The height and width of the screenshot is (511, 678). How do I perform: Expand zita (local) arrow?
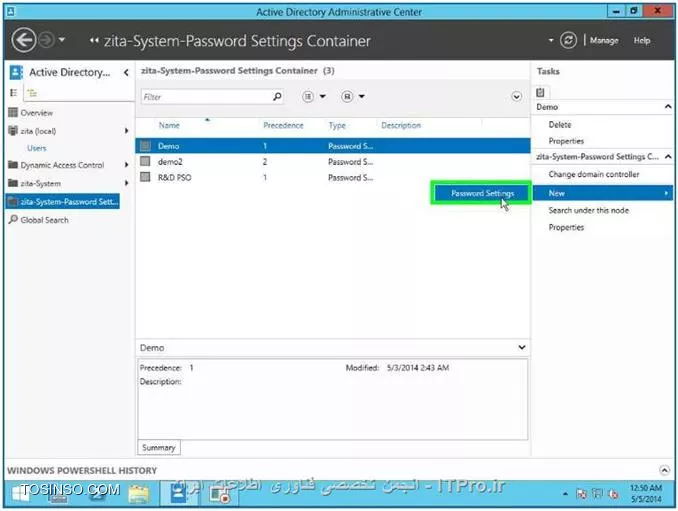[x=126, y=131]
